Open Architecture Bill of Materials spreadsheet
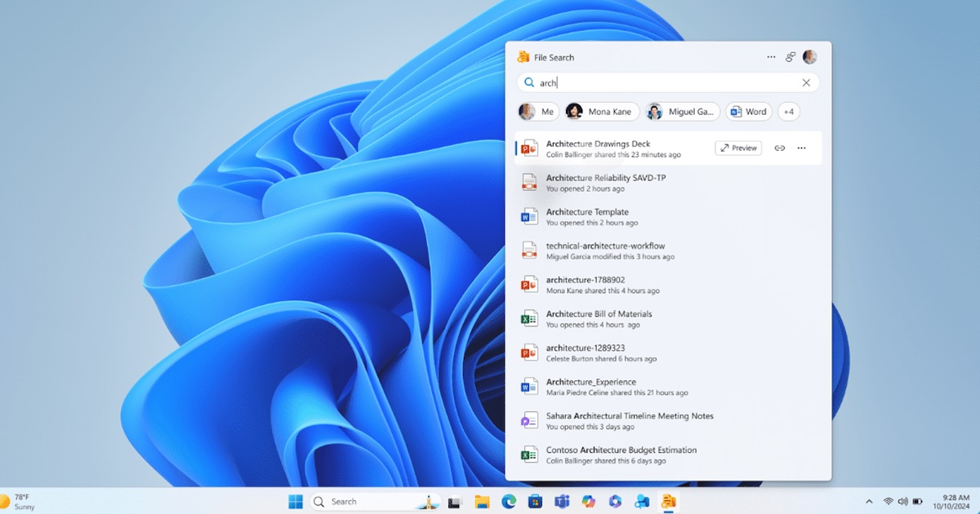 coord(668,319)
